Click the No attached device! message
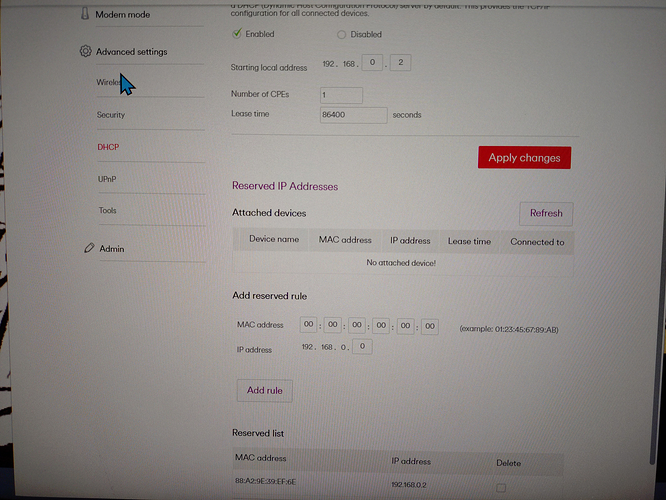 point(401,263)
